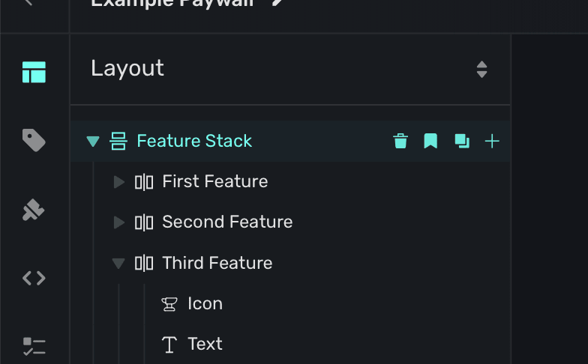Screen dimensions: 588x364
Task: Open the paintbrush styling sidebar icon
Action: click(x=34, y=210)
